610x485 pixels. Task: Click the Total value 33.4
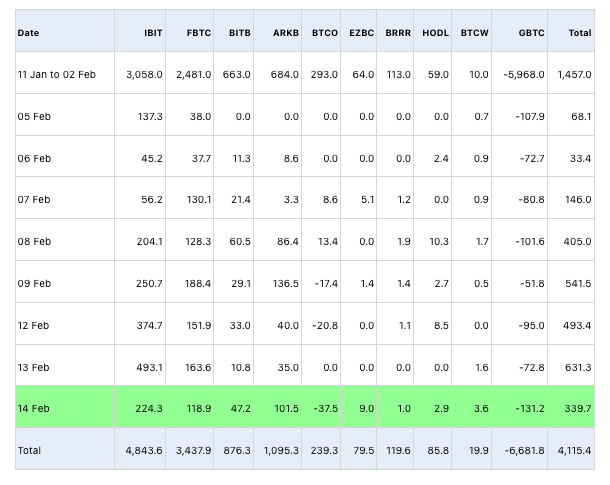pyautogui.click(x=580, y=158)
